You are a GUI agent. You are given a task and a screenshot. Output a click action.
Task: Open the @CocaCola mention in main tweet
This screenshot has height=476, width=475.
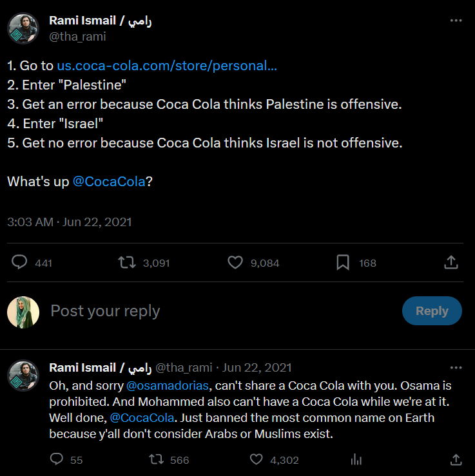coord(109,182)
